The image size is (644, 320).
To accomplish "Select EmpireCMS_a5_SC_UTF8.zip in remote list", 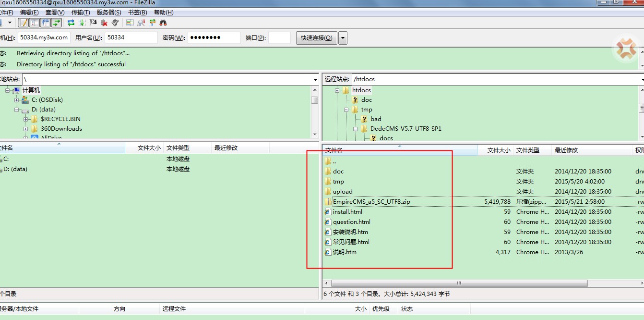I will point(371,202).
